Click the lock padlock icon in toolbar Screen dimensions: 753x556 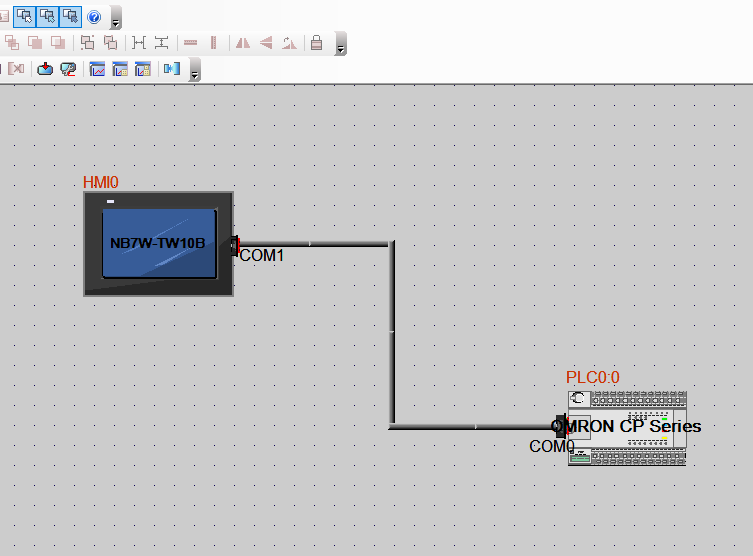point(316,43)
